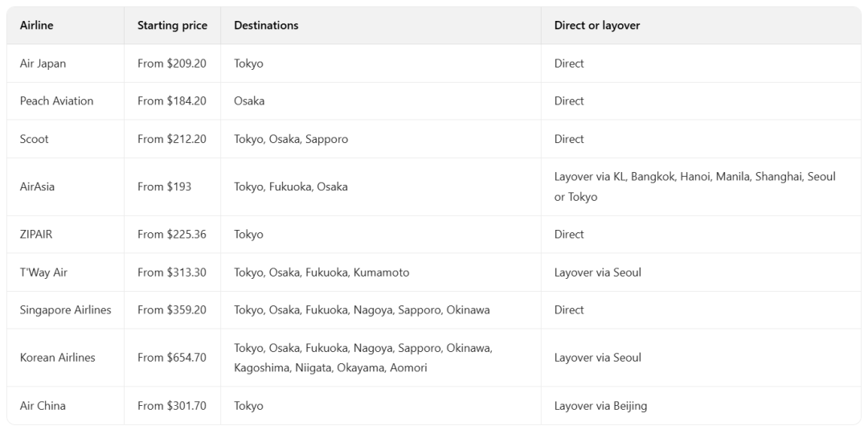Viewport: 868px width, 430px height.
Task: Click the ZIPAIR airline cell
Action: (36, 235)
